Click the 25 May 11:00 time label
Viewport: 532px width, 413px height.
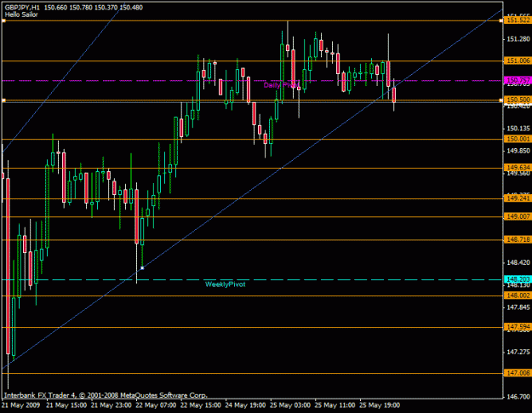(x=335, y=405)
